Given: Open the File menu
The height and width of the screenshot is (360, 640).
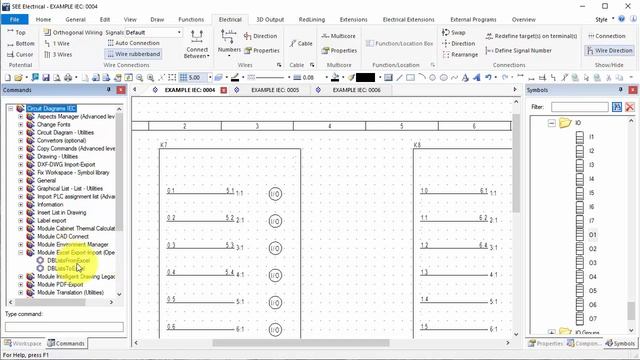Looking at the screenshot, I should tap(14, 19).
